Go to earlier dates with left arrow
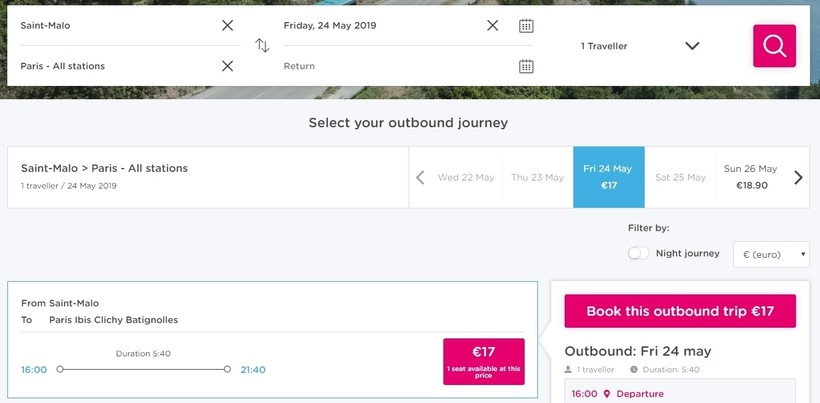Image resolution: width=820 pixels, height=403 pixels. (x=420, y=178)
